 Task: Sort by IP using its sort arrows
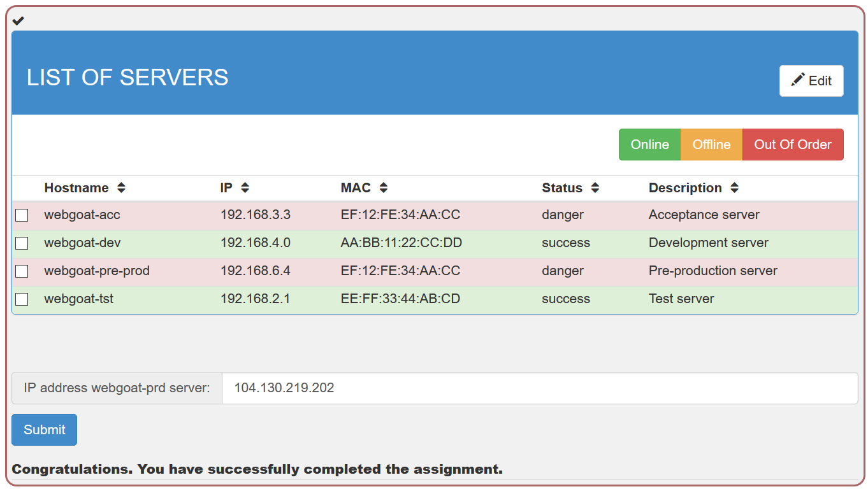[x=245, y=188]
